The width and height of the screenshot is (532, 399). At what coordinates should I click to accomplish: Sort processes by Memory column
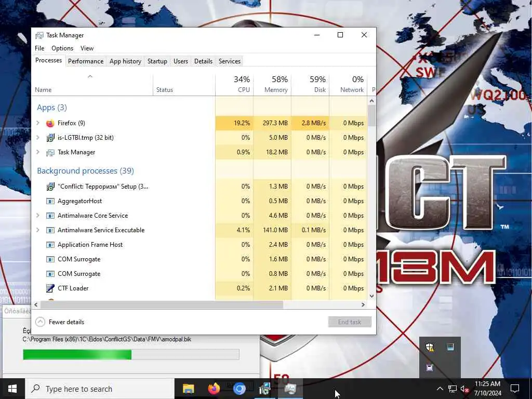(x=272, y=84)
